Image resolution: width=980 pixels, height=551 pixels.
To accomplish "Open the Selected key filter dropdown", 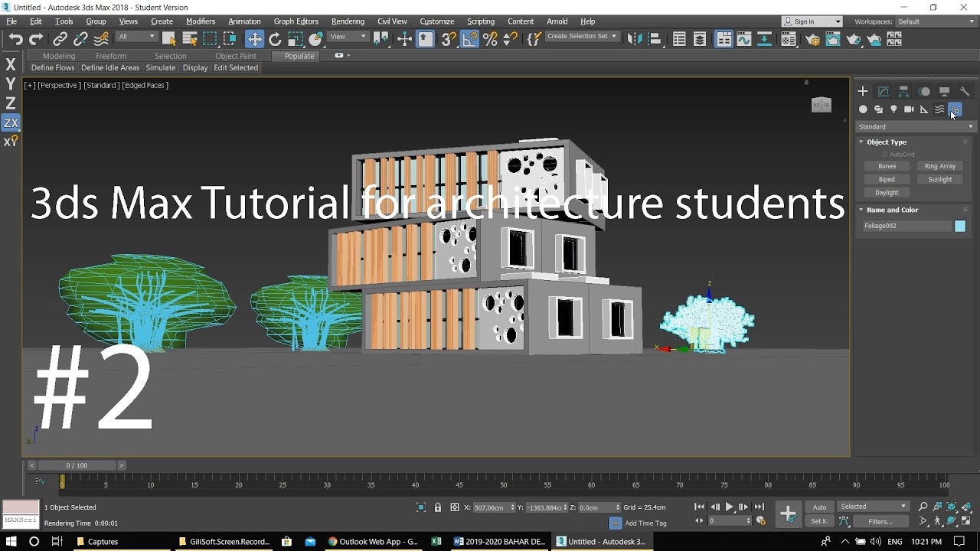I will pyautogui.click(x=873, y=507).
